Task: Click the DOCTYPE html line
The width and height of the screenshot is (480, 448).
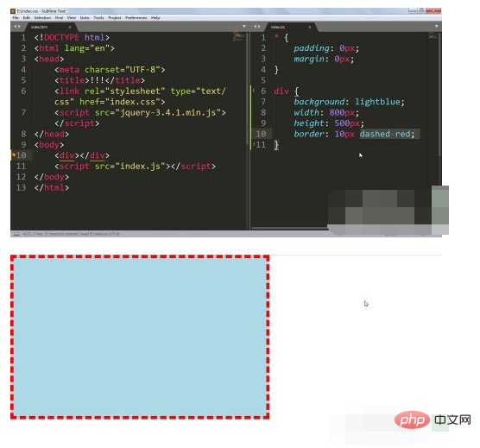Action: click(72, 38)
